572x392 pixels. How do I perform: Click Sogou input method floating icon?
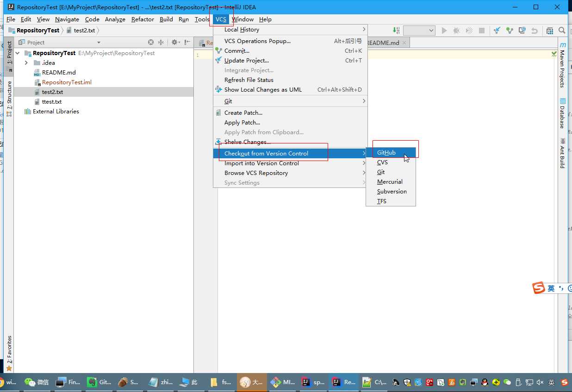pyautogui.click(x=539, y=288)
